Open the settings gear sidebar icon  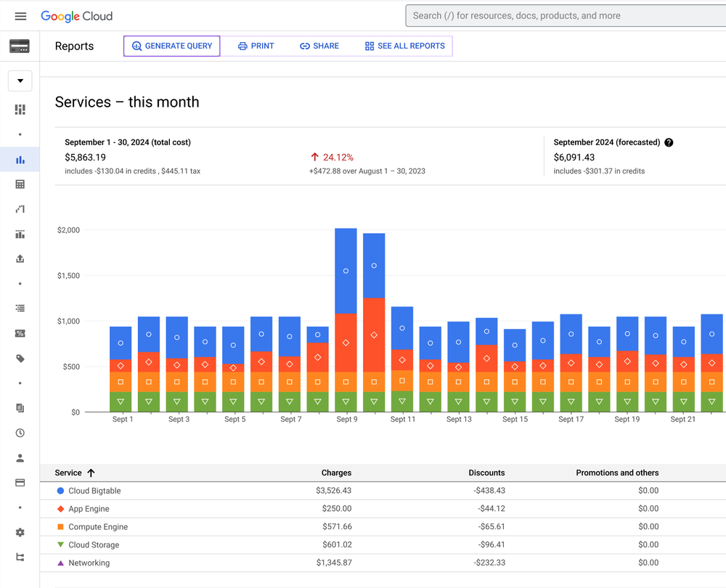pyautogui.click(x=20, y=532)
